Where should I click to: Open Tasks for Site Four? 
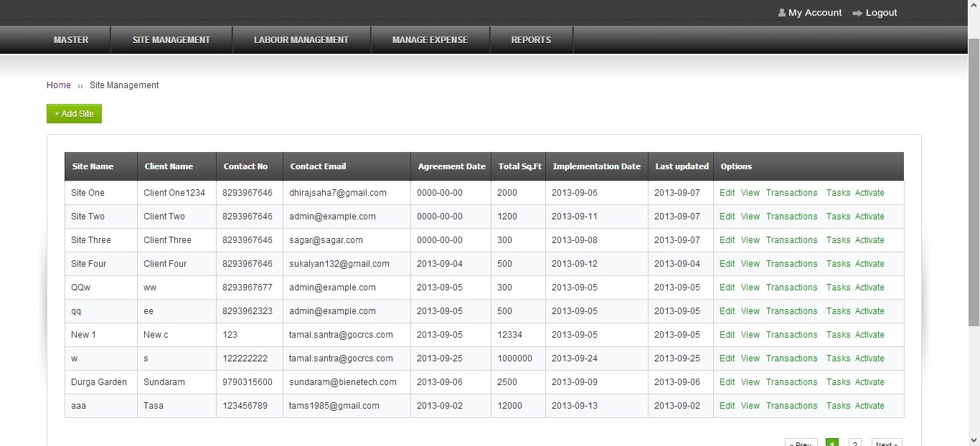click(x=838, y=264)
